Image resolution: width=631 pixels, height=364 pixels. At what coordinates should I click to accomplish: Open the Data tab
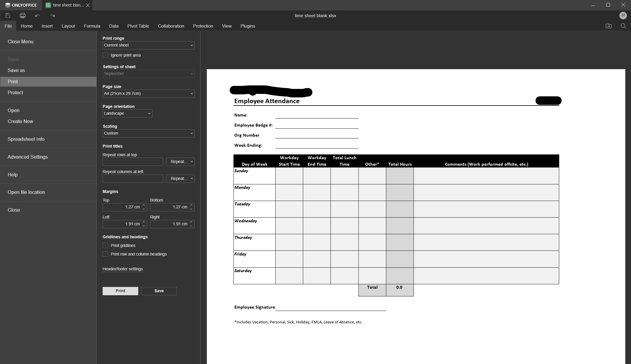click(114, 26)
